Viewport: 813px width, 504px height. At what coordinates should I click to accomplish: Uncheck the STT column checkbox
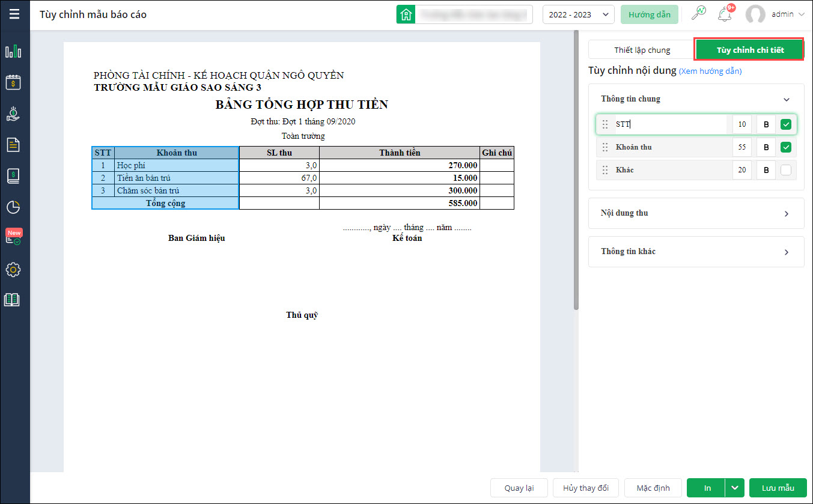tap(786, 124)
